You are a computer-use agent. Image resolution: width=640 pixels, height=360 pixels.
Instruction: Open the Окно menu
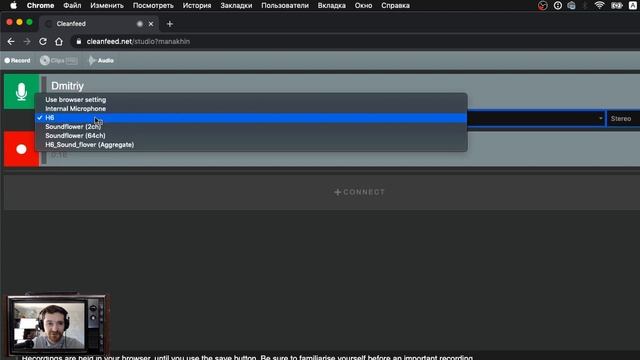[363, 5]
